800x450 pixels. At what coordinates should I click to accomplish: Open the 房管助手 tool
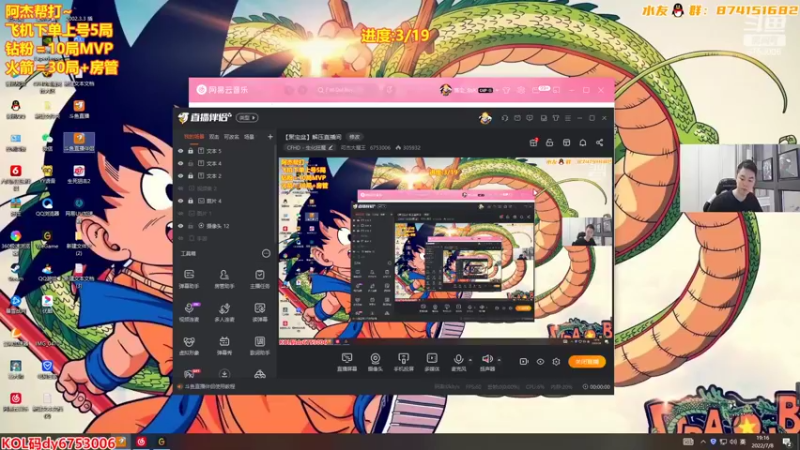[x=224, y=279]
